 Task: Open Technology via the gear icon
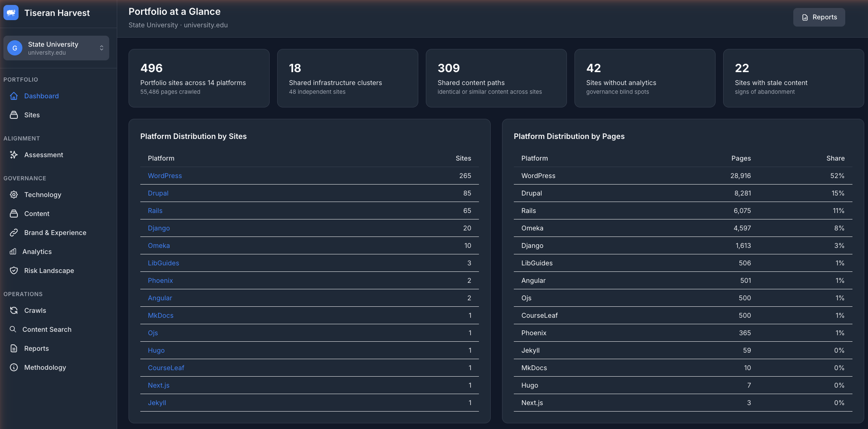tap(14, 194)
